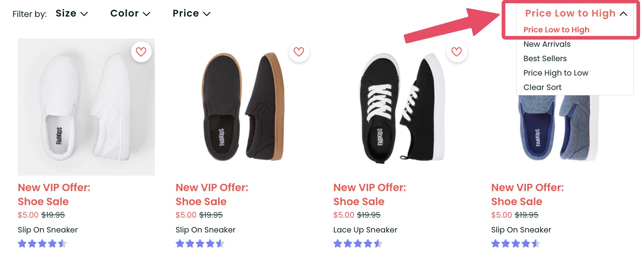View the blue chambray slip-on sneaker image

[x=557, y=130]
